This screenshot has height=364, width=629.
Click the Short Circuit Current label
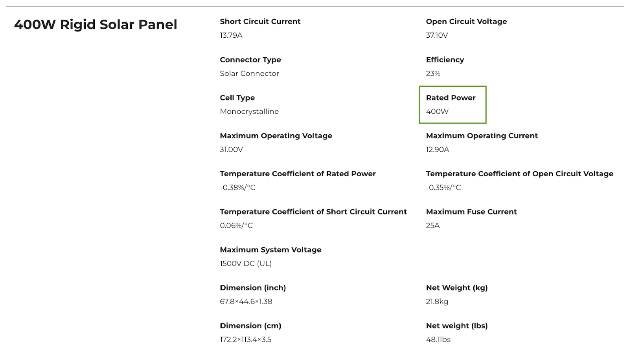[x=260, y=22]
